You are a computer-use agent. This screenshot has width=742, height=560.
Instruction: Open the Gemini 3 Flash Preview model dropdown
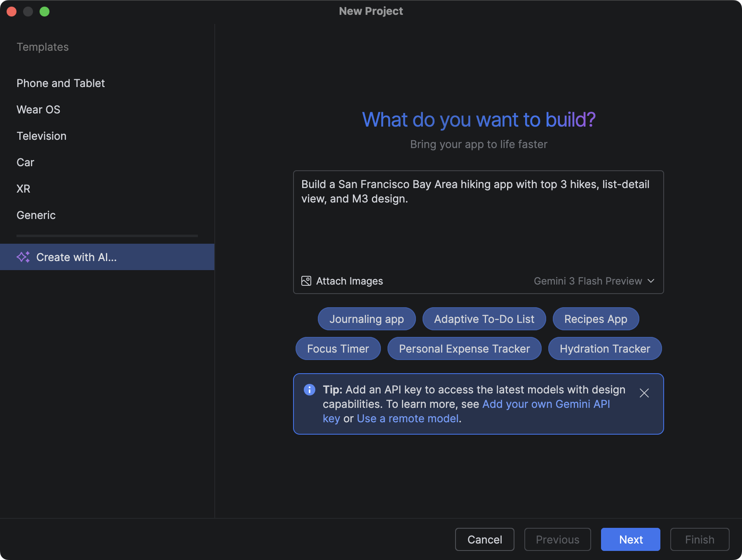[x=595, y=281]
